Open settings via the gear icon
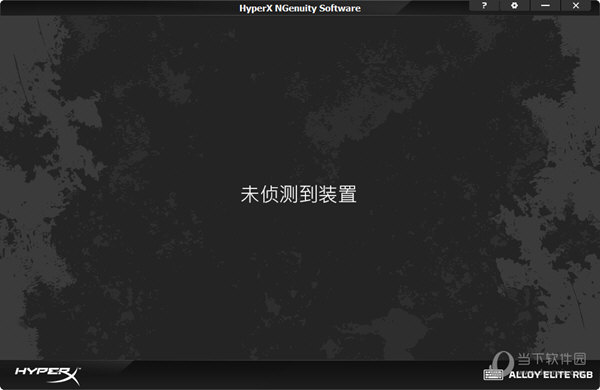 coord(515,6)
